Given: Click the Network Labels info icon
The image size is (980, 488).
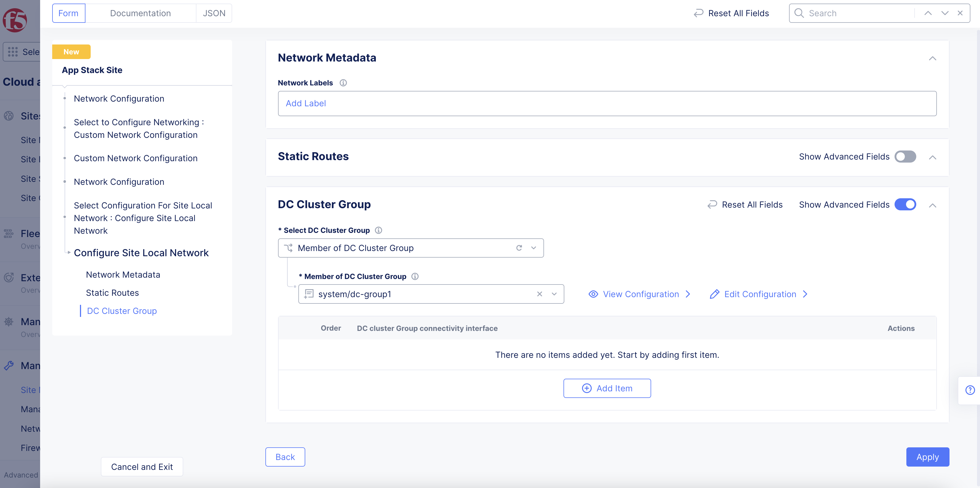Looking at the screenshot, I should (343, 83).
